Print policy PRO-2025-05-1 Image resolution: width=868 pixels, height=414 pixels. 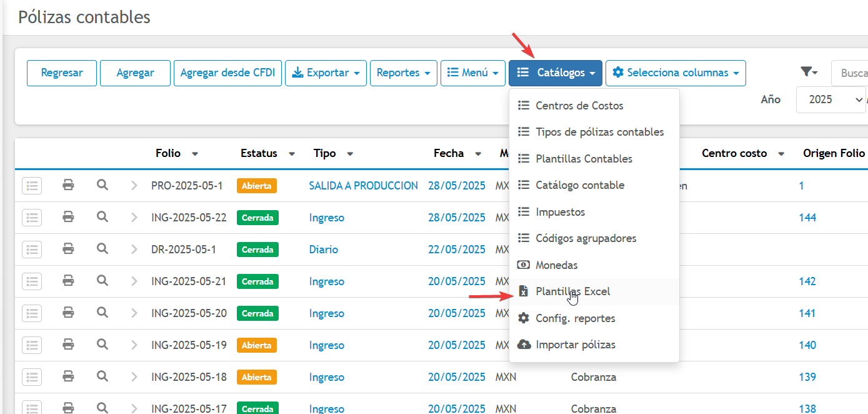[68, 185]
